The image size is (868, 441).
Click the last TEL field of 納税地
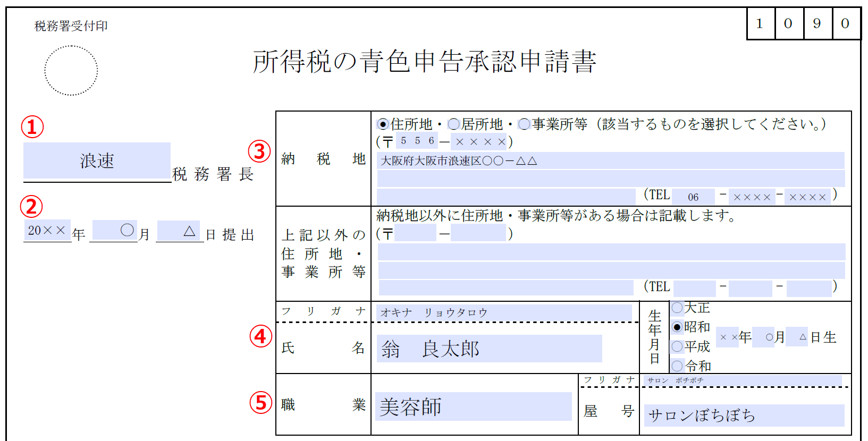(807, 197)
